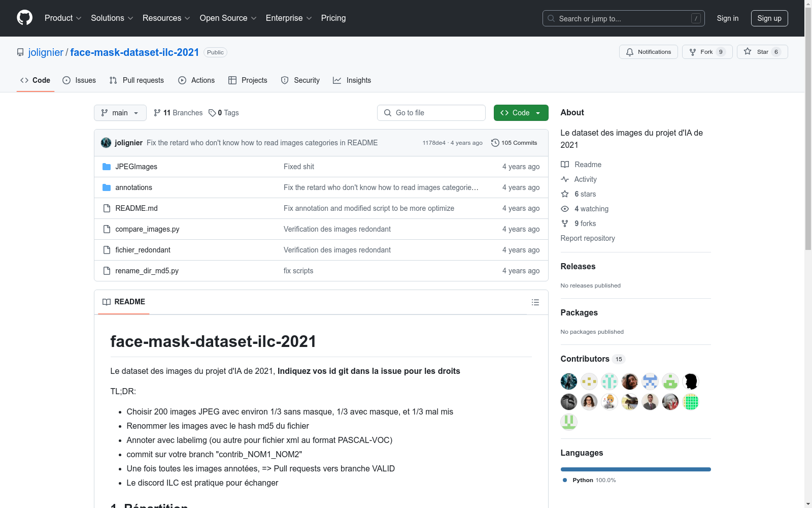The height and width of the screenshot is (508, 812).
Task: Open the Releases heading link
Action: pyautogui.click(x=578, y=266)
